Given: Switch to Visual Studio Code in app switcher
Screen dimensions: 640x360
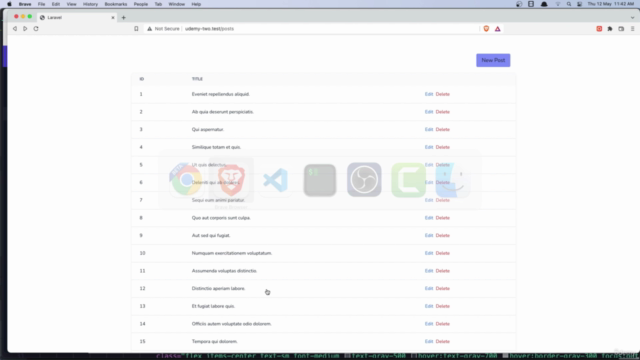Looking at the screenshot, I should click(x=276, y=180).
